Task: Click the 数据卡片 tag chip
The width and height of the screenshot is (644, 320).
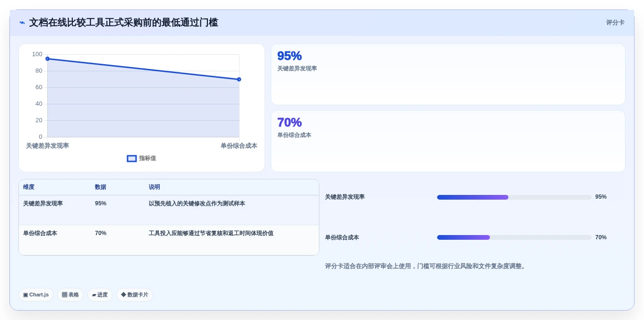Action: [135, 295]
